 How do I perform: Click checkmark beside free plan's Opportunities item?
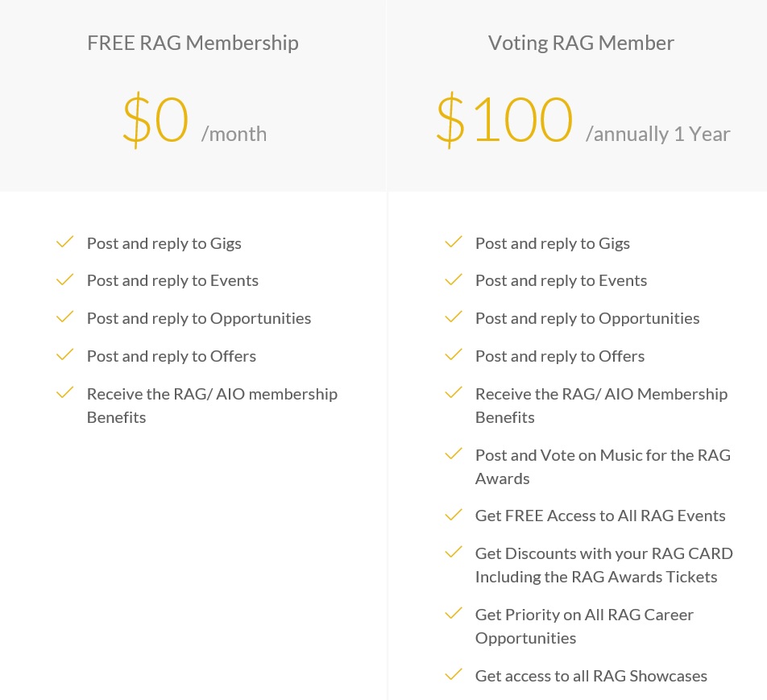tap(64, 317)
